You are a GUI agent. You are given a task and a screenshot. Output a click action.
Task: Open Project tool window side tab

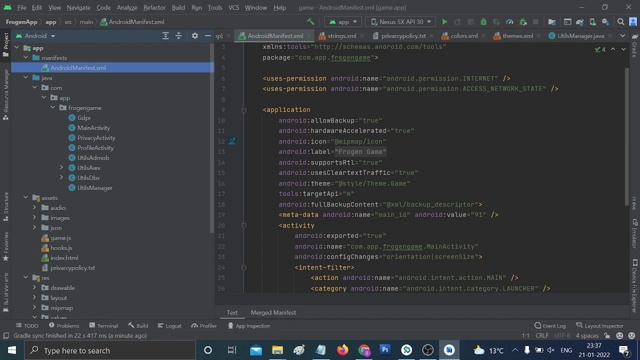click(6, 45)
